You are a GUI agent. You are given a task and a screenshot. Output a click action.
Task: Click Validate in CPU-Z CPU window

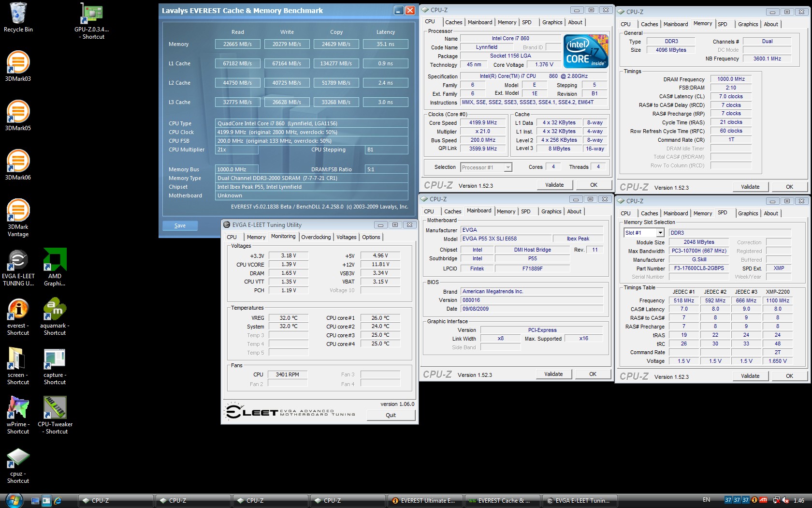click(x=554, y=185)
